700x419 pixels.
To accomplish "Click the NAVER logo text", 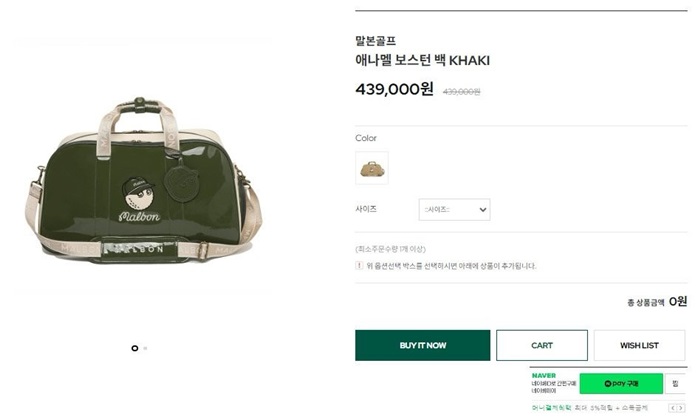I will click(x=544, y=375).
